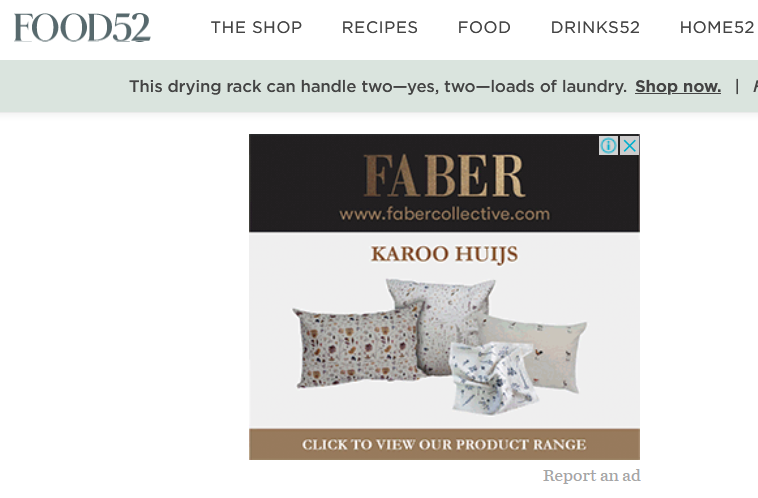
Task: Follow the Shop now link
Action: (678, 87)
